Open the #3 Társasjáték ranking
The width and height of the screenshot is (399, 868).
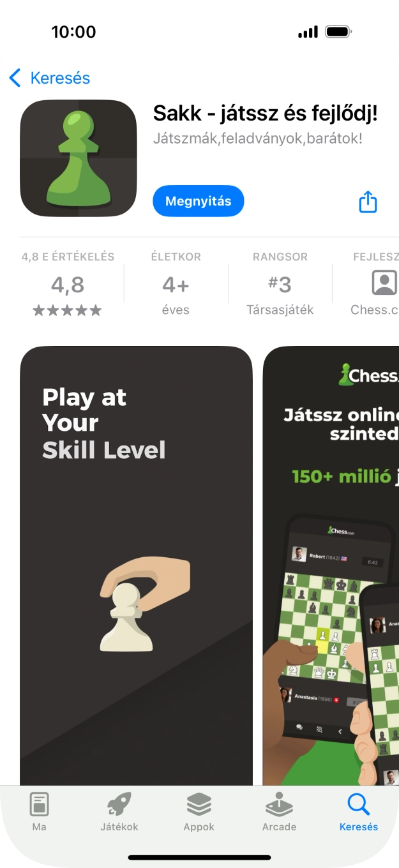point(280,283)
